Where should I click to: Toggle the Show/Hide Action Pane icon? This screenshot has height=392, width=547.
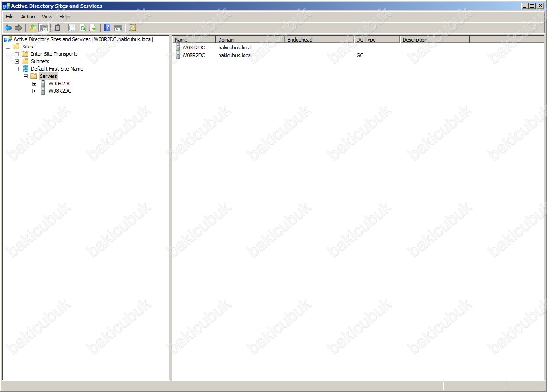118,28
